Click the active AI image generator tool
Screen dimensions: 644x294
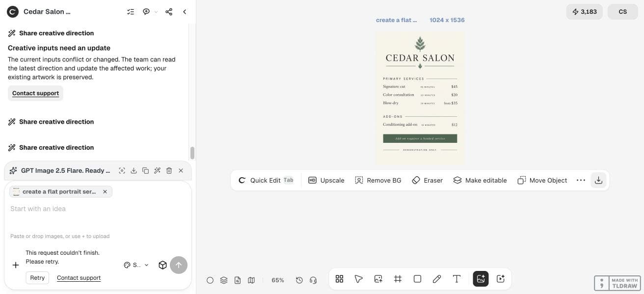coord(481,279)
